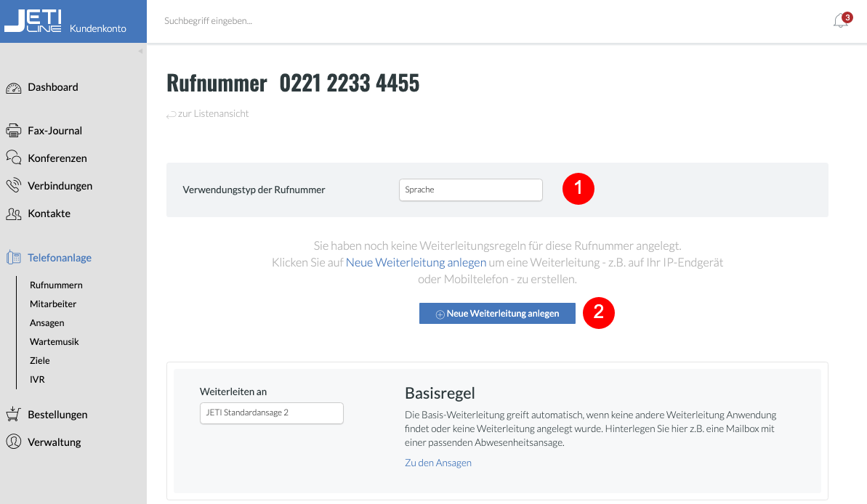Screen dimensions: 867x504
Task: Open Kontakte menu item
Action: click(x=49, y=214)
